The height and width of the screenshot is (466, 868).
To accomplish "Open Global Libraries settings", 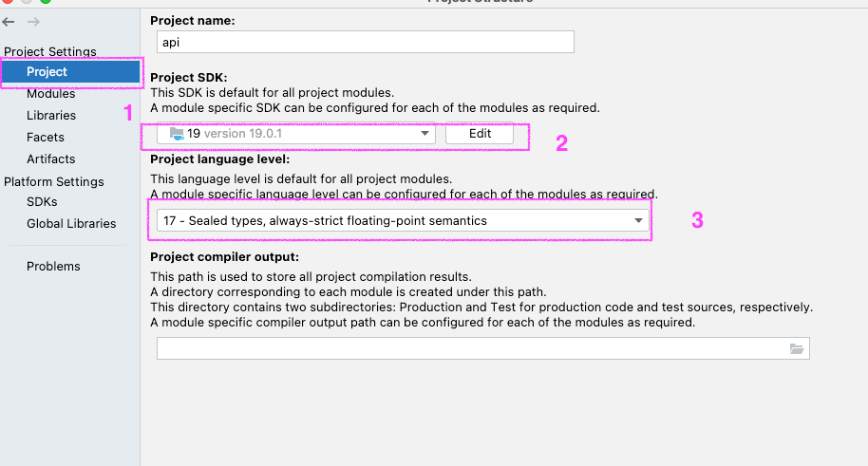I will pyautogui.click(x=71, y=224).
